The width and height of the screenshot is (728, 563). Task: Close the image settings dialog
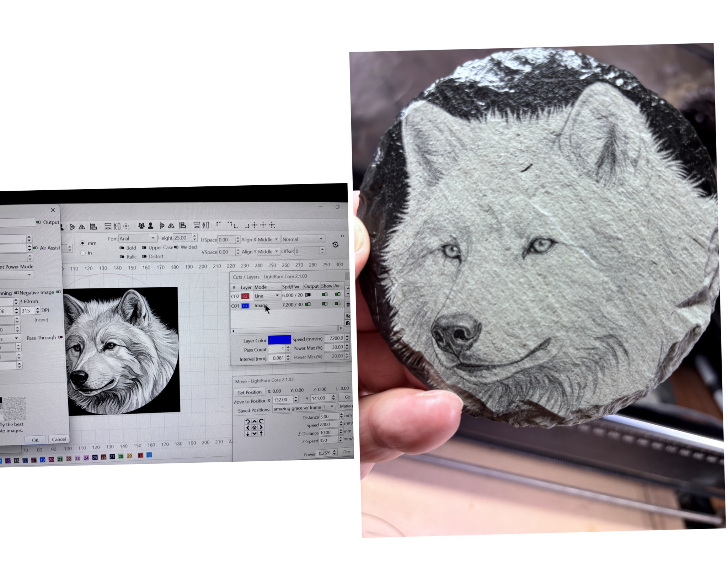coord(53,210)
